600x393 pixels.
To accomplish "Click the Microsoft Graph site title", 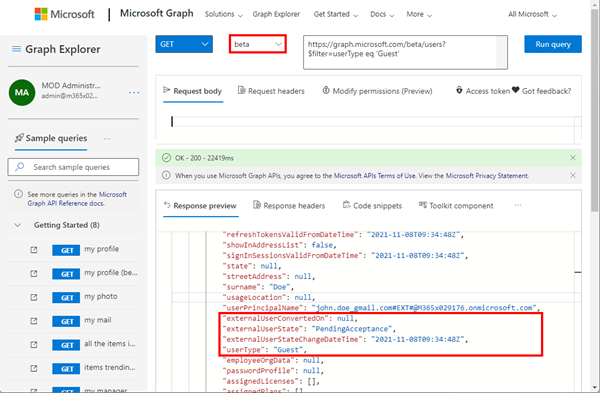I will coord(157,13).
